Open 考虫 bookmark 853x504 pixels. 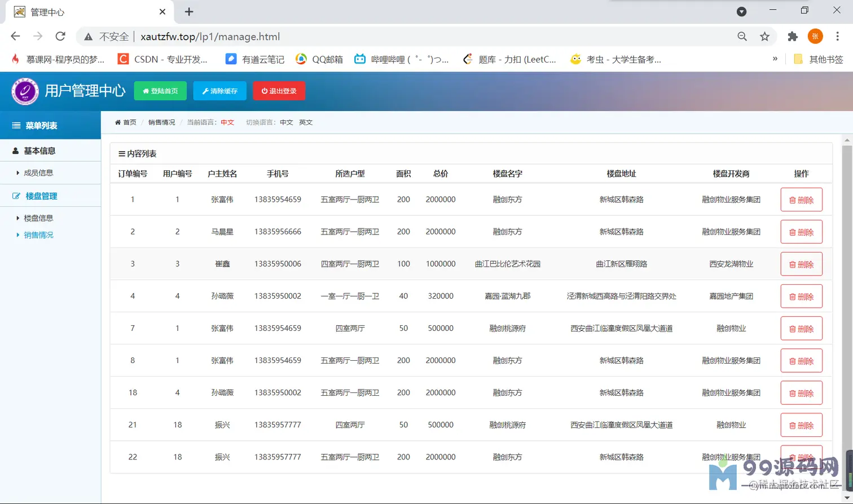(615, 59)
